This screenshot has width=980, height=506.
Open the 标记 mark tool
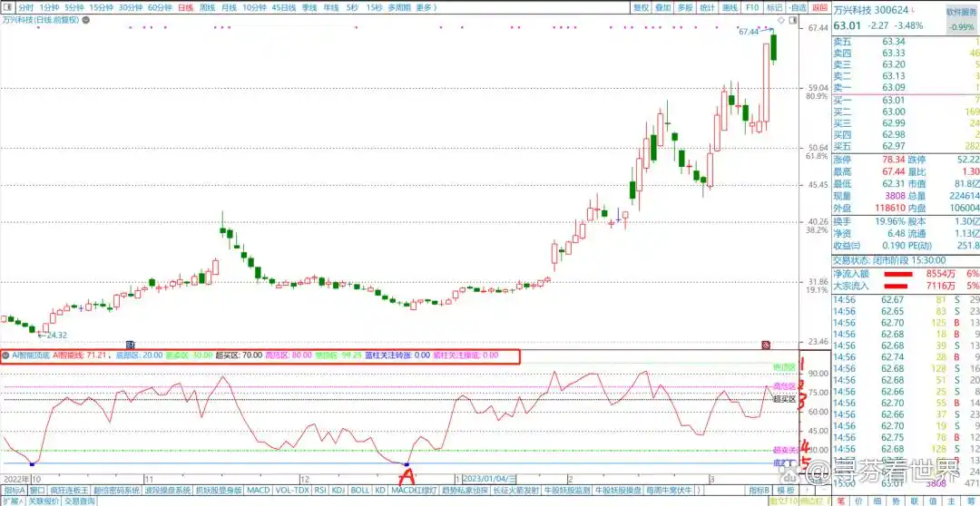coord(774,7)
